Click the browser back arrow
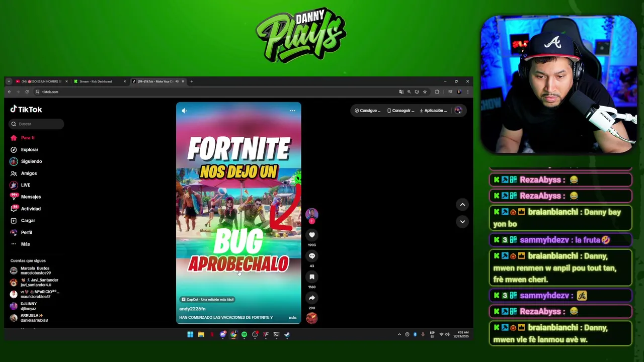644x362 pixels. (9, 92)
